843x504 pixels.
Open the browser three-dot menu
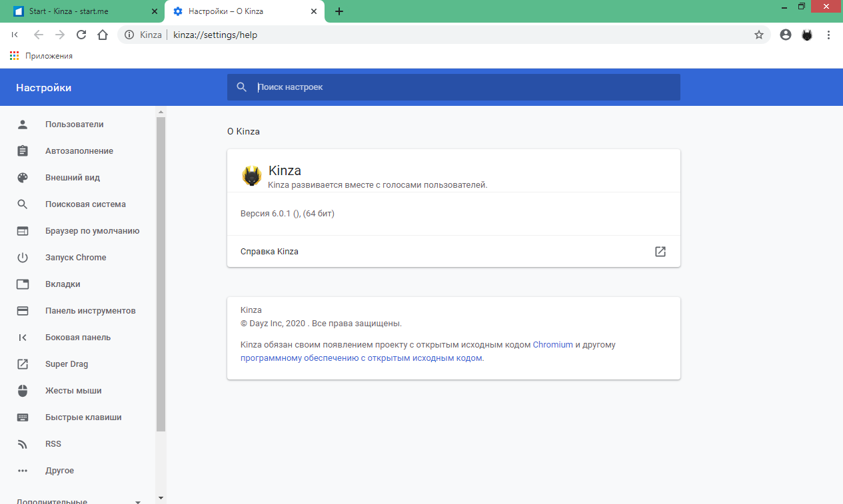tap(828, 35)
